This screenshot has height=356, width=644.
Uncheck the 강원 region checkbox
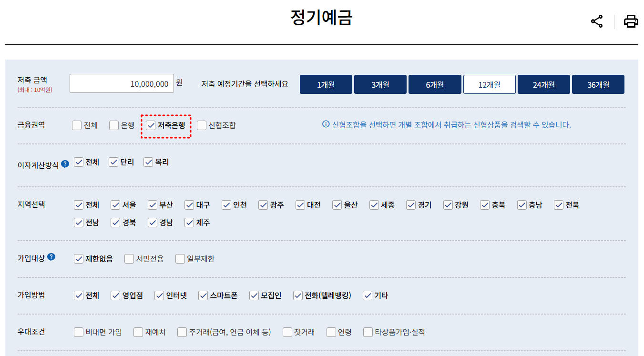coord(448,205)
